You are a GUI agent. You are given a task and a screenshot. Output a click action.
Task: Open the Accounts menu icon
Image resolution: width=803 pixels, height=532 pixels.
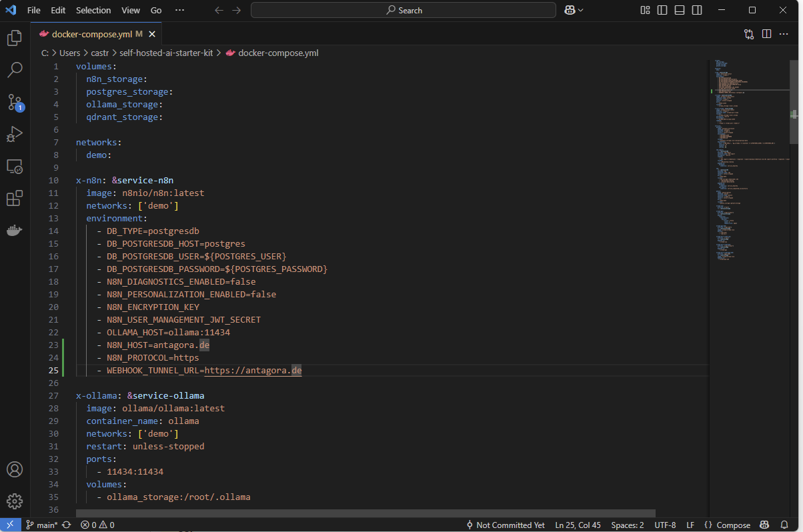(15, 469)
